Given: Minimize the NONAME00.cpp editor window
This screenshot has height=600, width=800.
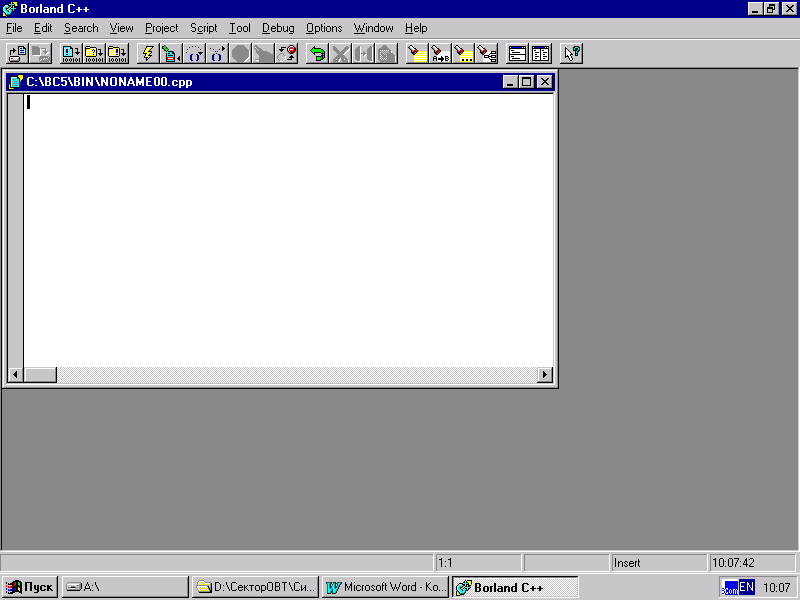Looking at the screenshot, I should (510, 82).
